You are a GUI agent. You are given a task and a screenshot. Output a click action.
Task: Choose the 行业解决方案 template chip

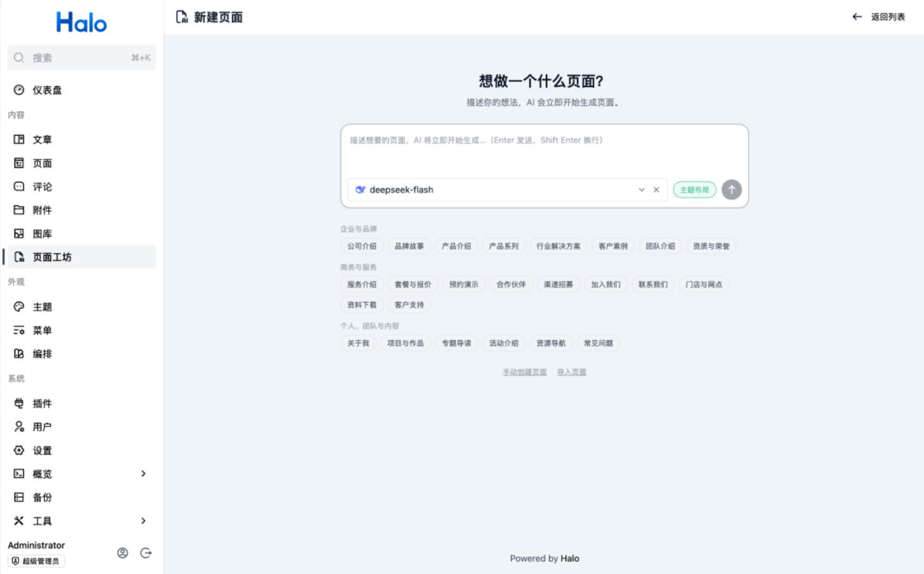click(x=559, y=247)
